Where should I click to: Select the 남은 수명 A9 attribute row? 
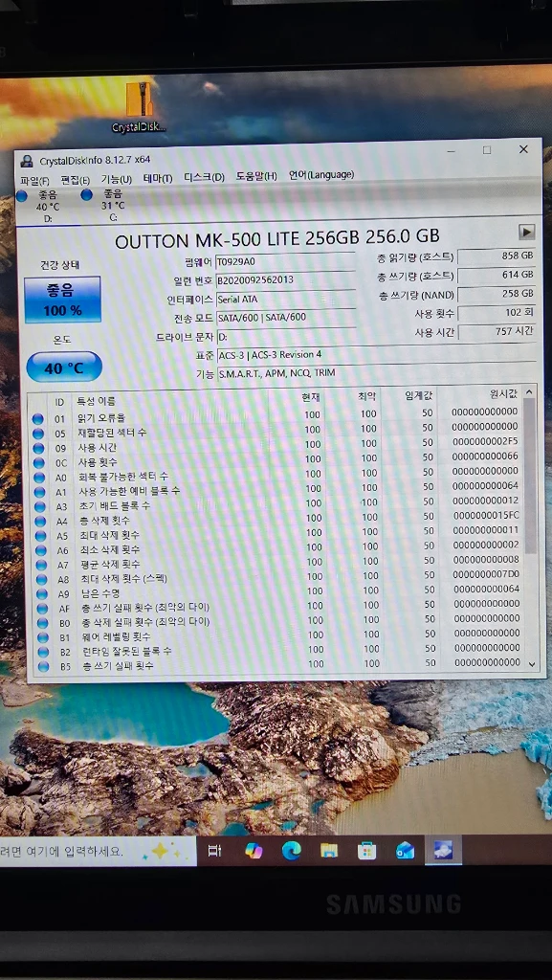[277, 590]
